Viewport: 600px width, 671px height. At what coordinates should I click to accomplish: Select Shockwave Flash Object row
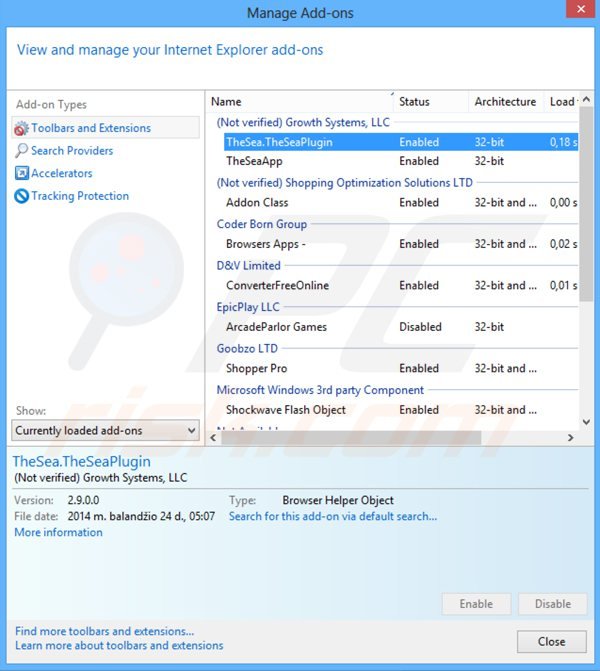coord(401,410)
